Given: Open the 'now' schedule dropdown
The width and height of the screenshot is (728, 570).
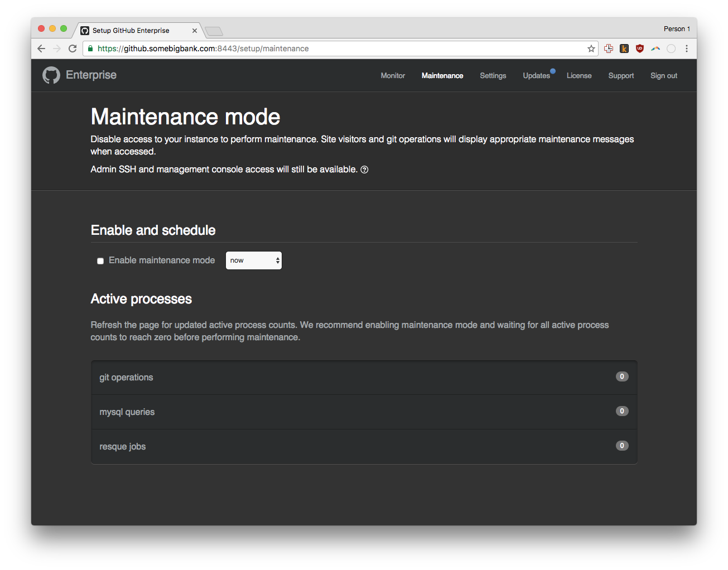Looking at the screenshot, I should (254, 260).
